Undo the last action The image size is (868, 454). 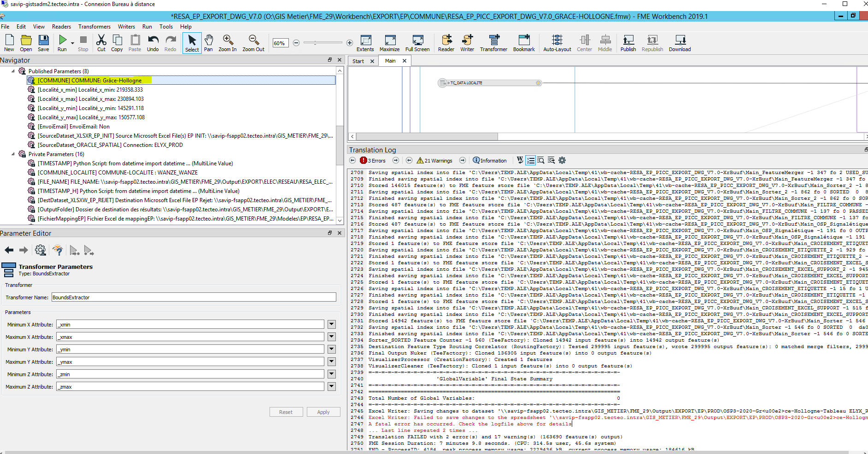coord(153,43)
